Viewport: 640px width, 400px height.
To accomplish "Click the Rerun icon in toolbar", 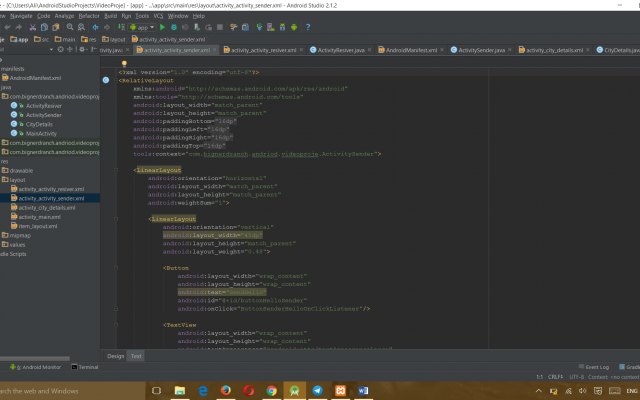I will [209, 27].
